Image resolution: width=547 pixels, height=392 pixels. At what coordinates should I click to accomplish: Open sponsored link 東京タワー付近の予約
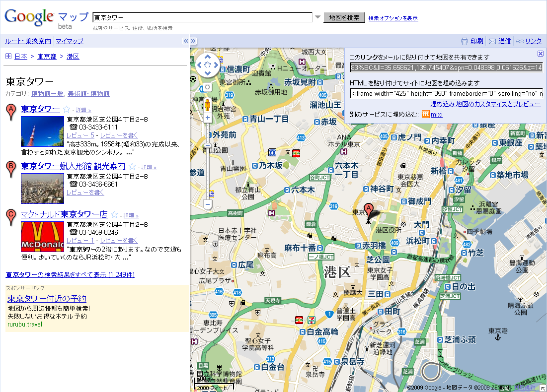(x=47, y=299)
